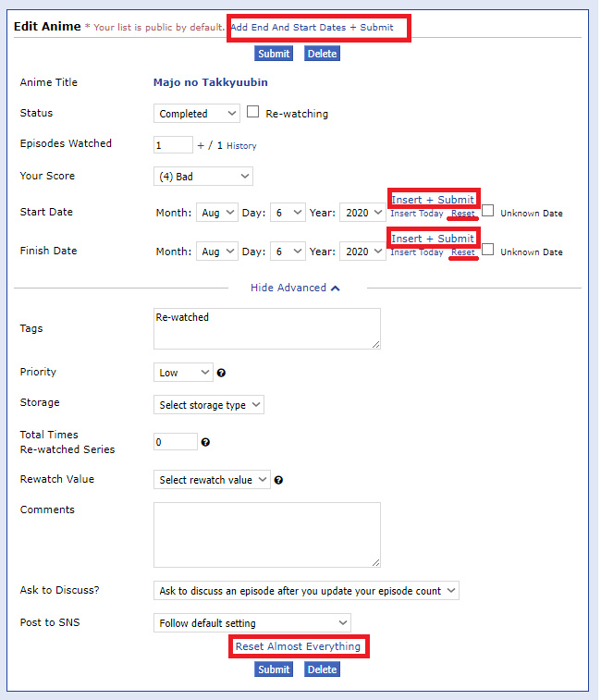Click Reset Almost Everything link
The height and width of the screenshot is (700, 601).
(298, 646)
